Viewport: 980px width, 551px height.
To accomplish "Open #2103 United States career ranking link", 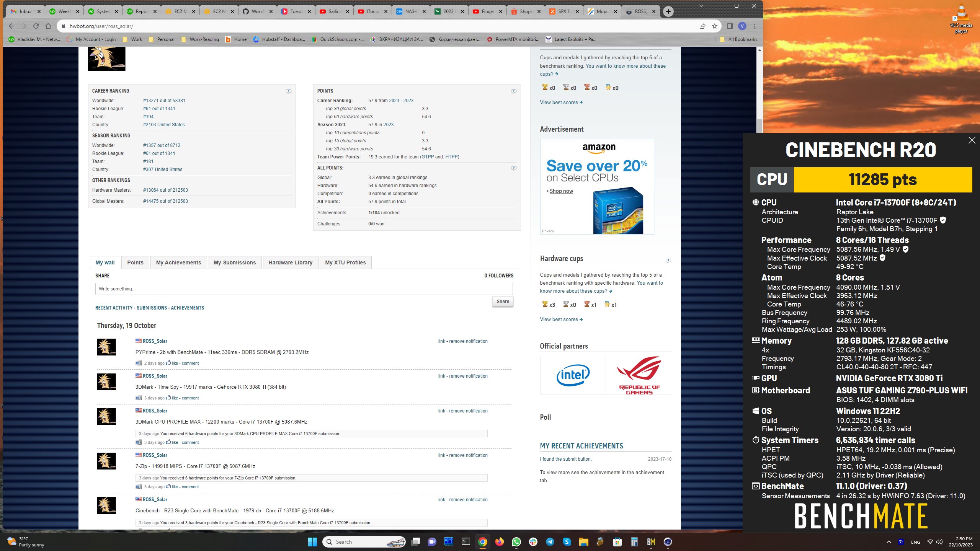I will tap(164, 125).
